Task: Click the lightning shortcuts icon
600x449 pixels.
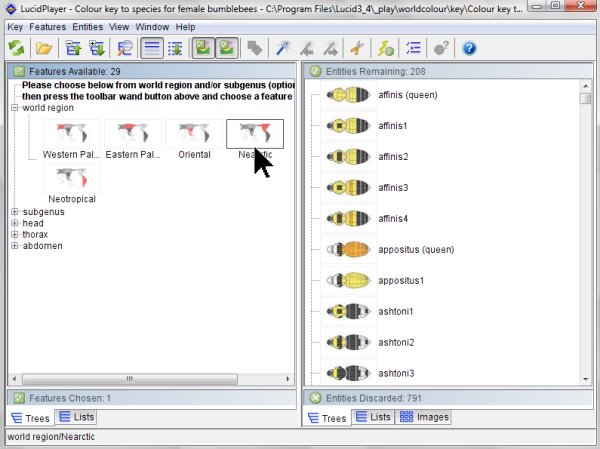Action: [386, 48]
